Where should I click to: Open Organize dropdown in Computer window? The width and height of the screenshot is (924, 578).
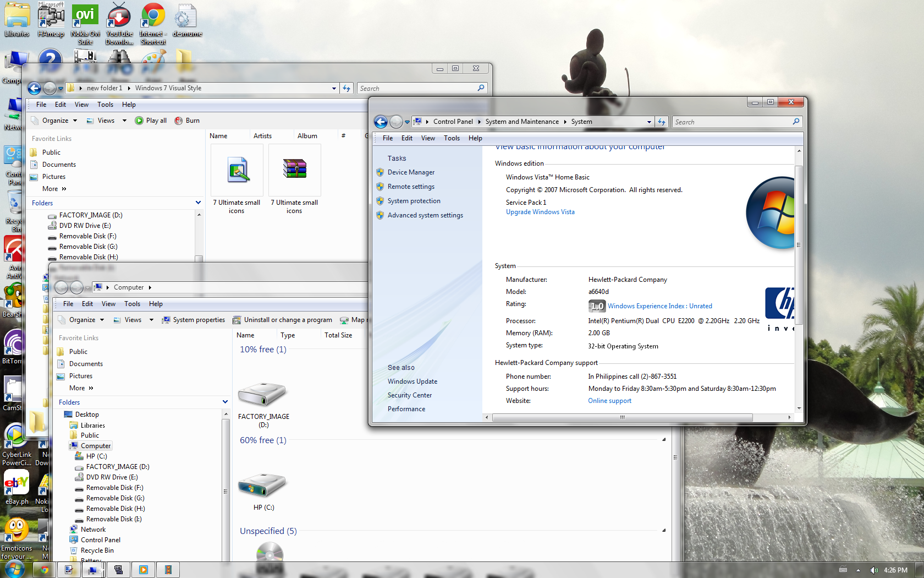(x=81, y=320)
